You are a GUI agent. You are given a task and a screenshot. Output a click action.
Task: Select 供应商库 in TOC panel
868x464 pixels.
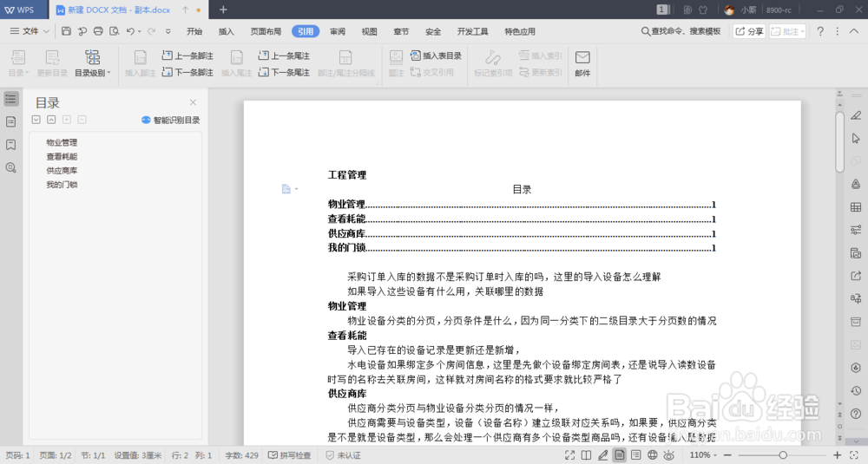(62, 170)
